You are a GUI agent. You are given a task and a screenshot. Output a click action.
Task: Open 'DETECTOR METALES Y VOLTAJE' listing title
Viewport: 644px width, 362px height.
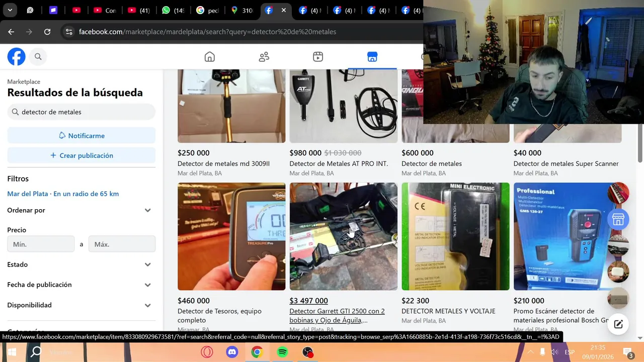tap(448, 311)
